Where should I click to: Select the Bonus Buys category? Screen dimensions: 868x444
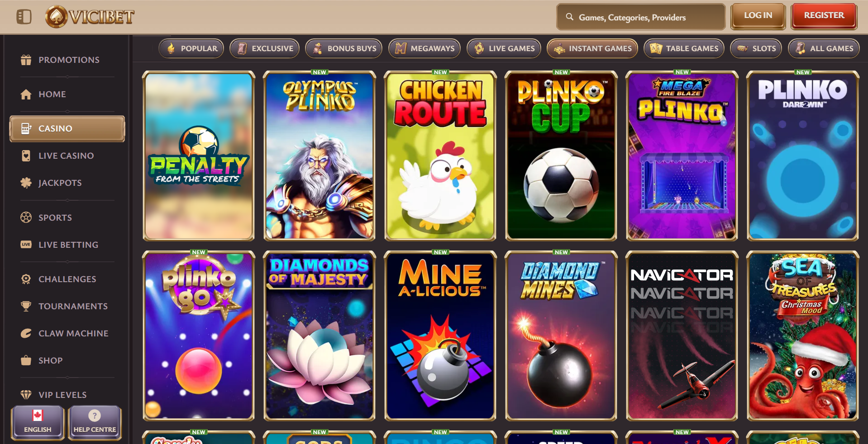(x=344, y=48)
